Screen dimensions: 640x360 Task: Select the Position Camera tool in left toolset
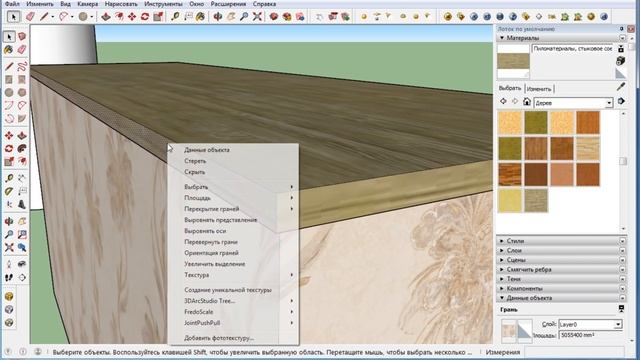(9, 264)
